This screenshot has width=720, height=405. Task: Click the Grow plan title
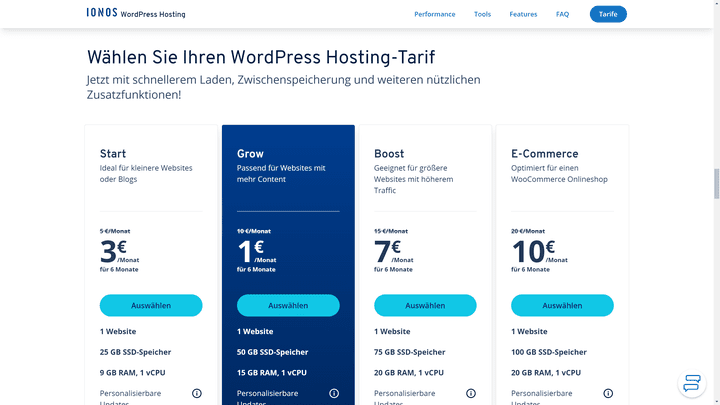250,154
